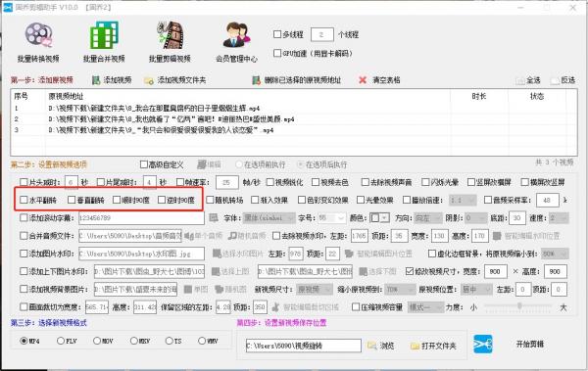Select video row 1 in the list
The height and width of the screenshot is (371, 588).
pyautogui.click(x=230, y=109)
